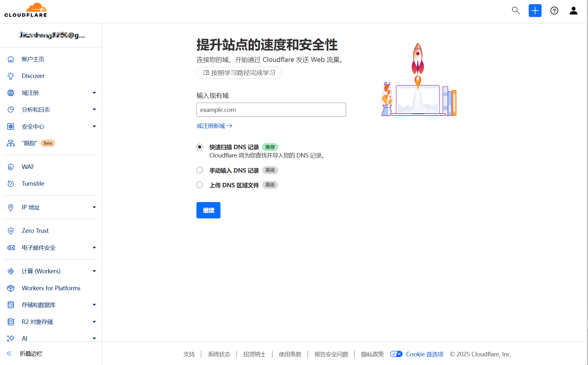Open 帐户主页 in the sidebar
Image resolution: width=588 pixels, height=365 pixels.
(x=33, y=59)
